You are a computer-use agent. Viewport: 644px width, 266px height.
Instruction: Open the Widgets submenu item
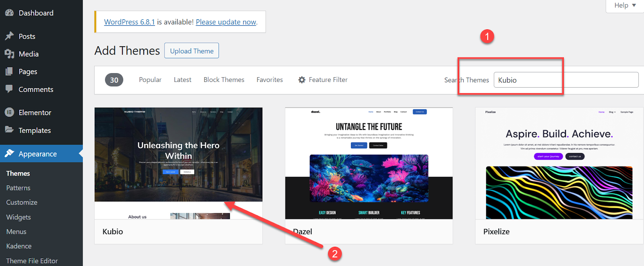point(19,217)
